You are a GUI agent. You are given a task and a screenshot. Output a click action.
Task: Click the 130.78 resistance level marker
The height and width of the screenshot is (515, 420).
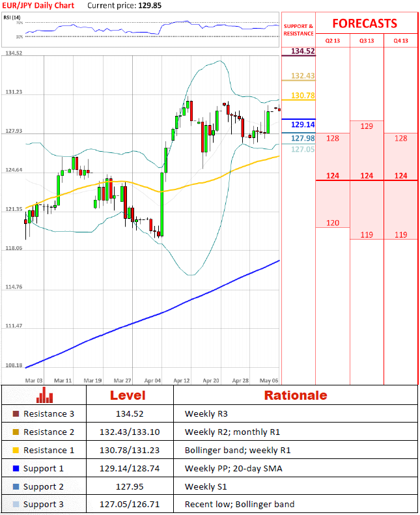[303, 96]
